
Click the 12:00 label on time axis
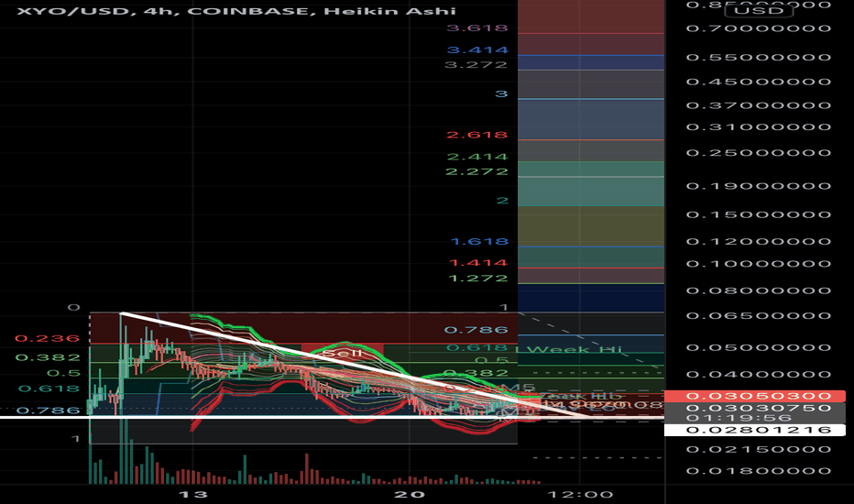coord(580,495)
